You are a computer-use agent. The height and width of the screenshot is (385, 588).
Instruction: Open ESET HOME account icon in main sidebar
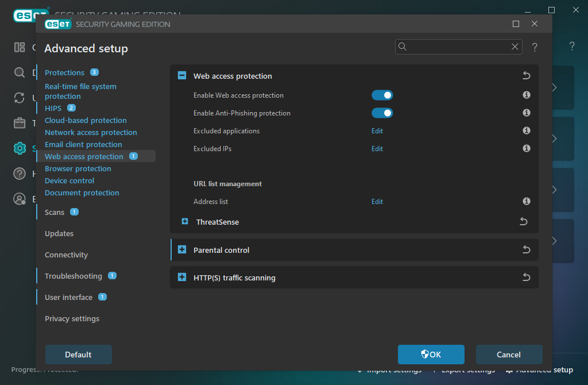(x=20, y=199)
